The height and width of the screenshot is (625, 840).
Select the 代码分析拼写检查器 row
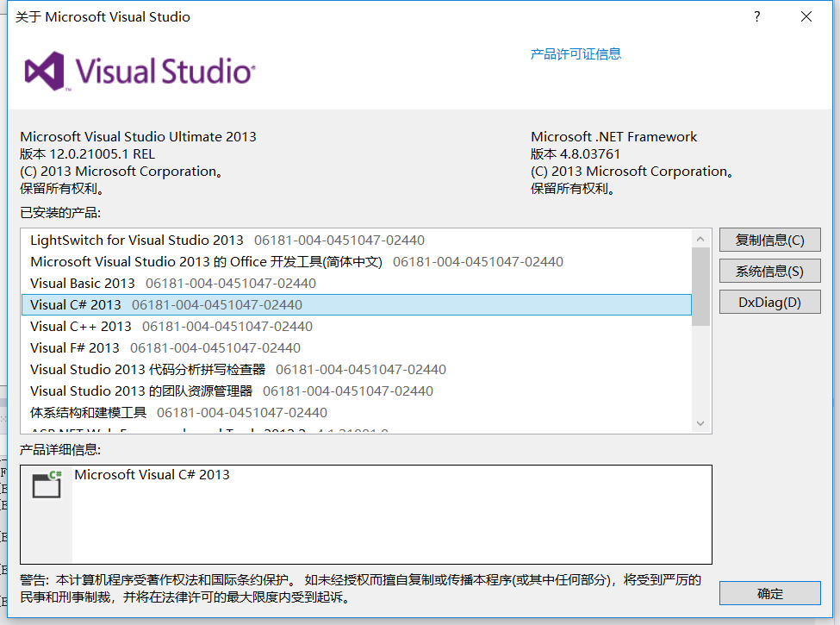[357, 369]
